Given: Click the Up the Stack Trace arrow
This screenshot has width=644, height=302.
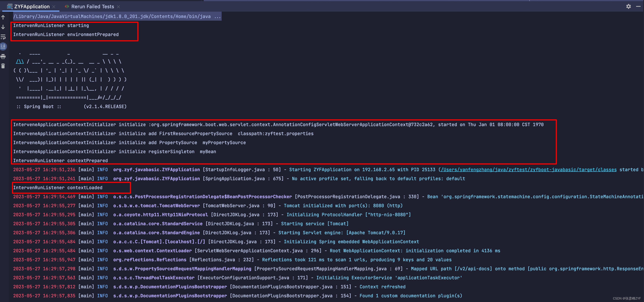Looking at the screenshot, I should pos(3,17).
